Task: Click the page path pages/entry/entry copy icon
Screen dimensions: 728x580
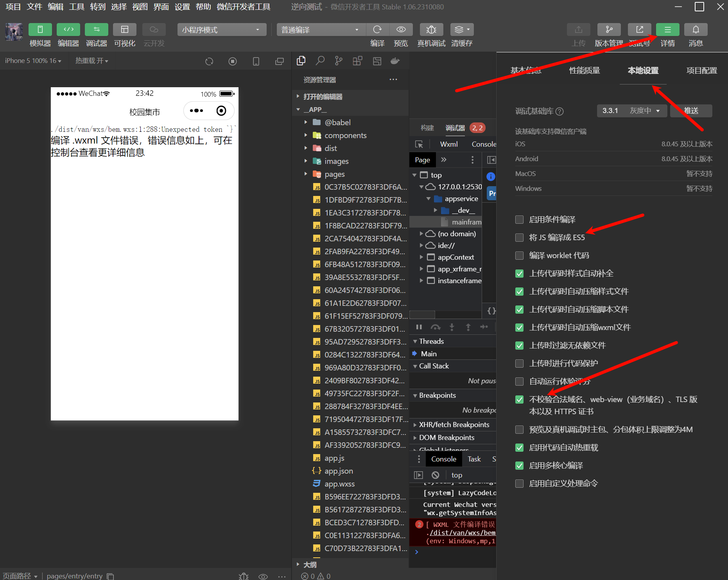Action: click(x=110, y=576)
